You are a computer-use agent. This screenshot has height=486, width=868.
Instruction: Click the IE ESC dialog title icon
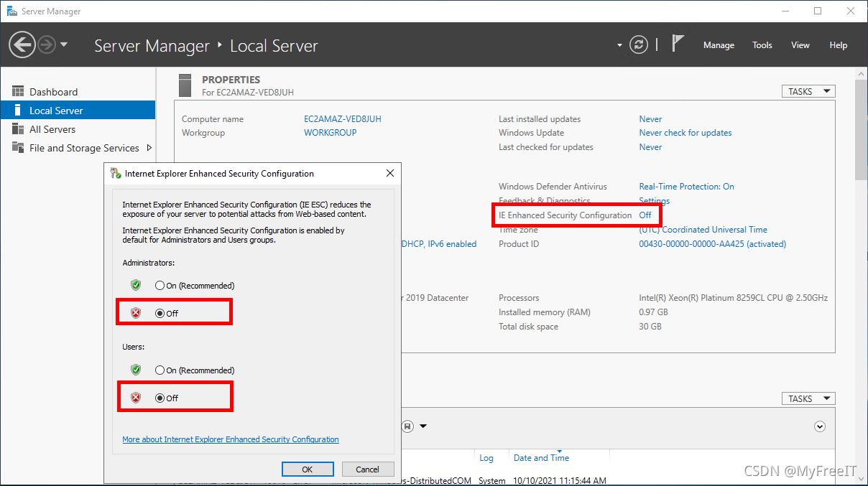click(x=115, y=173)
